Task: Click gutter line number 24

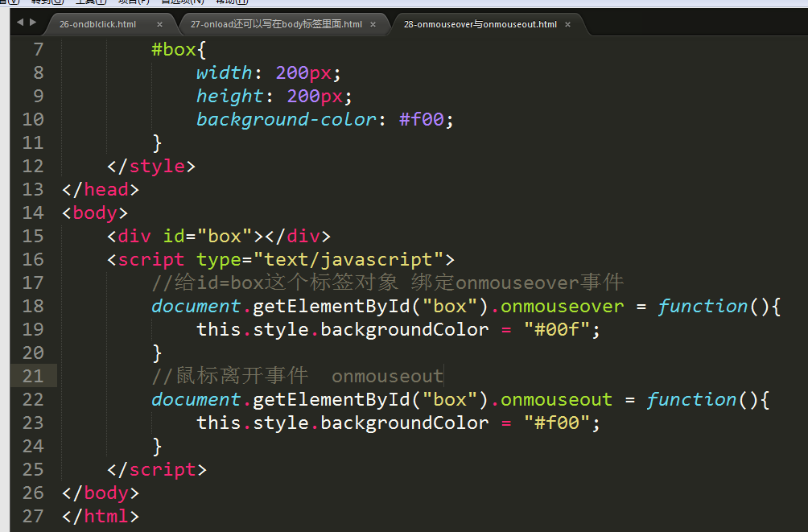Action: click(33, 447)
